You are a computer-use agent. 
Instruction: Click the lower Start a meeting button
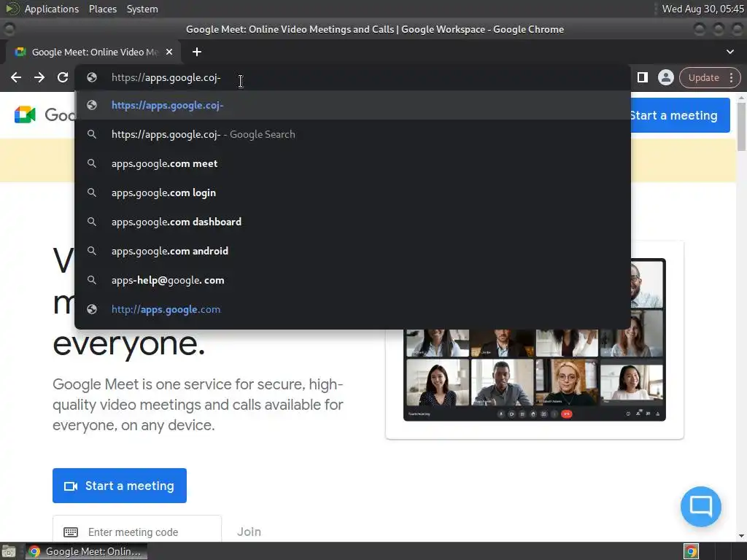[120, 486]
